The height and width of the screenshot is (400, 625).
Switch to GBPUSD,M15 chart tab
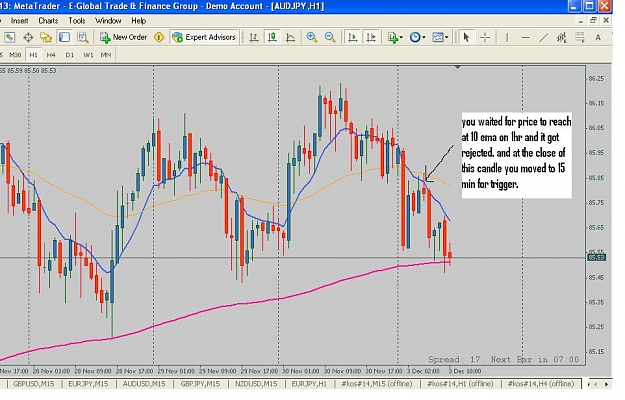(x=33, y=384)
